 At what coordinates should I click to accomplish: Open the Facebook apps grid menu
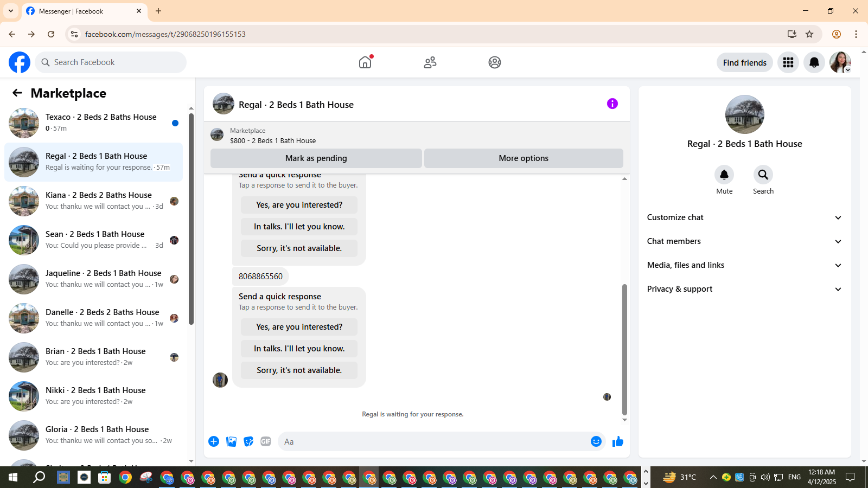(x=788, y=62)
